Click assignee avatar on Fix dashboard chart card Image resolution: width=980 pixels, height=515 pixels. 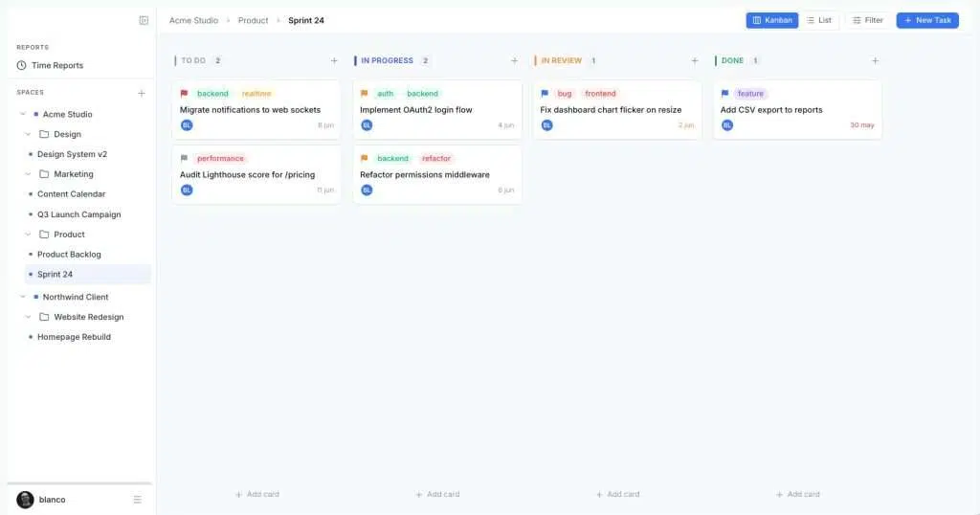click(546, 125)
